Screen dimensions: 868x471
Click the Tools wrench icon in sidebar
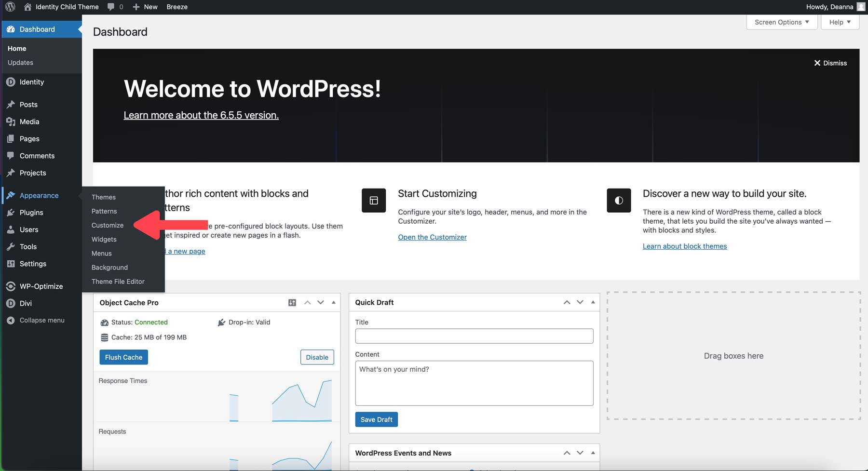[x=11, y=246]
